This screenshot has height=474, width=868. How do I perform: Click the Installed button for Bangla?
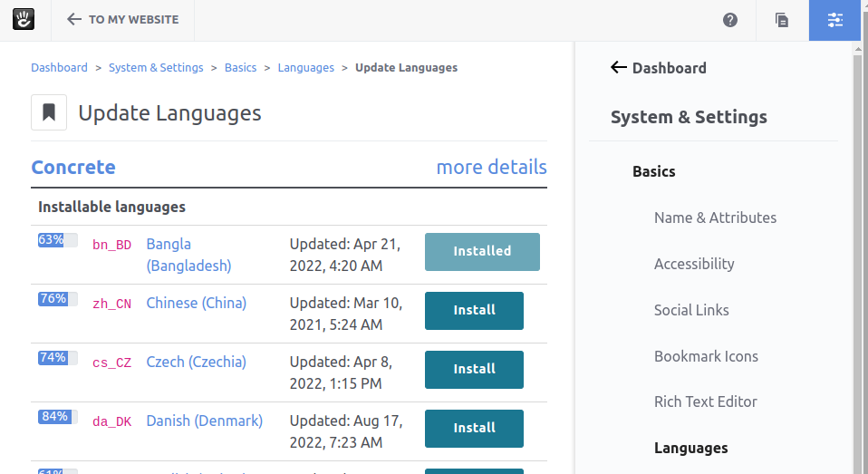(482, 252)
